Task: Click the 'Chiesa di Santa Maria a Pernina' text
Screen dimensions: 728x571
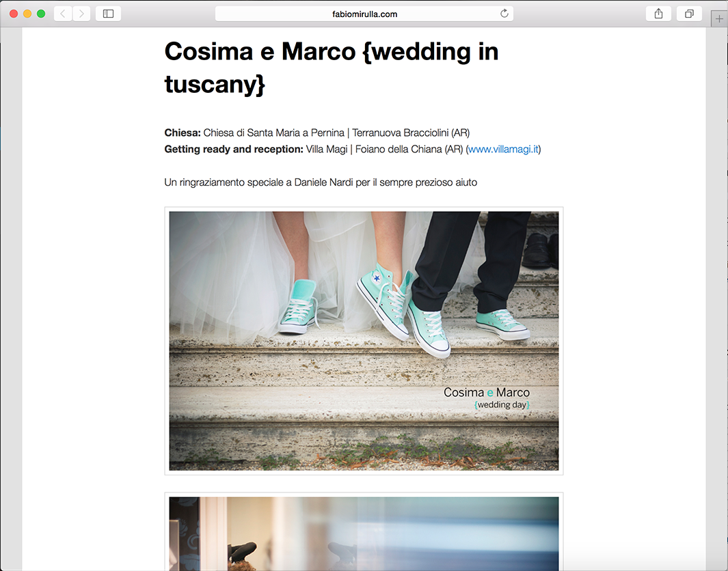Action: [x=274, y=133]
